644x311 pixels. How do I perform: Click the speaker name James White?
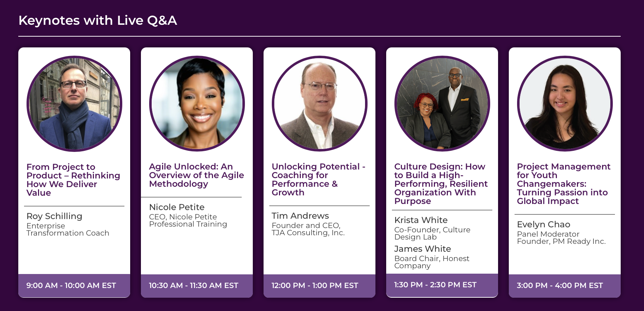pos(422,249)
